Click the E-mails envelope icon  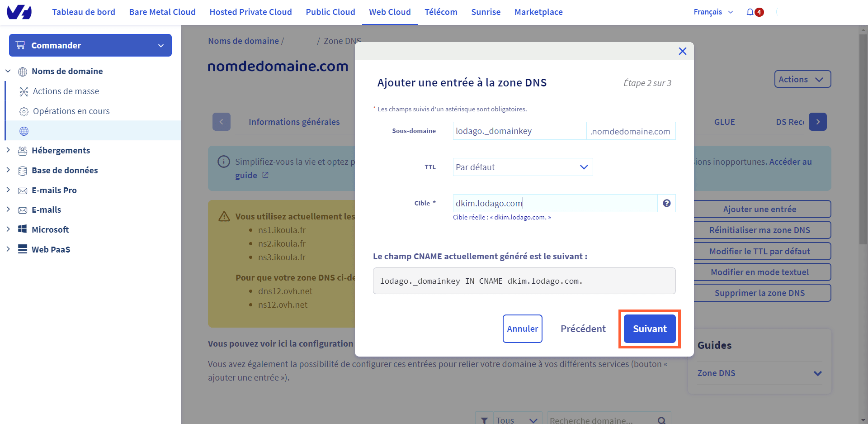(x=23, y=210)
